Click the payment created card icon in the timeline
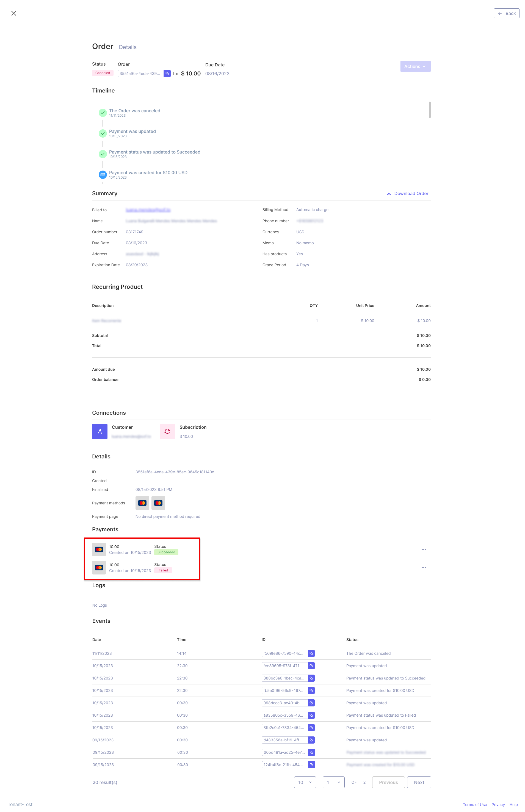The width and height of the screenshot is (525, 812). 103,175
